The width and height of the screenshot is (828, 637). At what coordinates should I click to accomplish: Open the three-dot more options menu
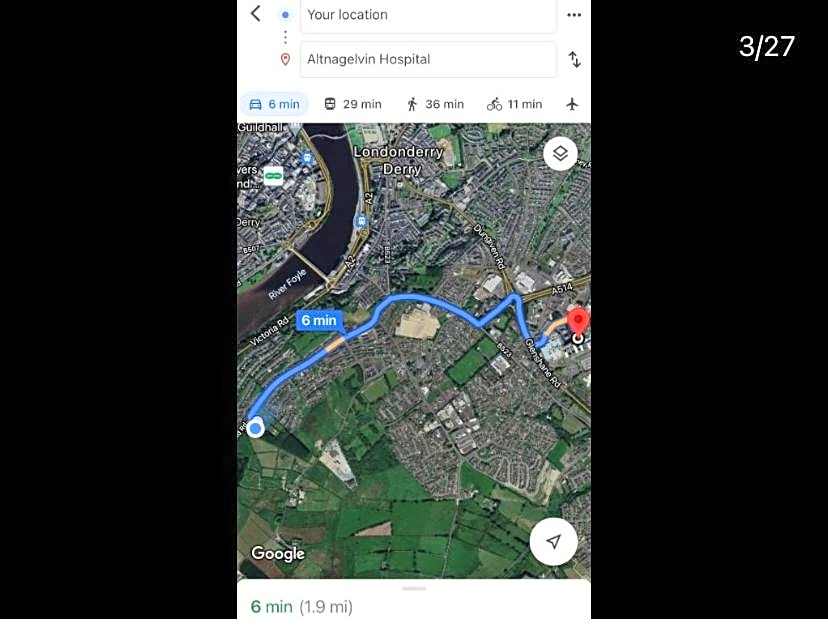click(574, 15)
